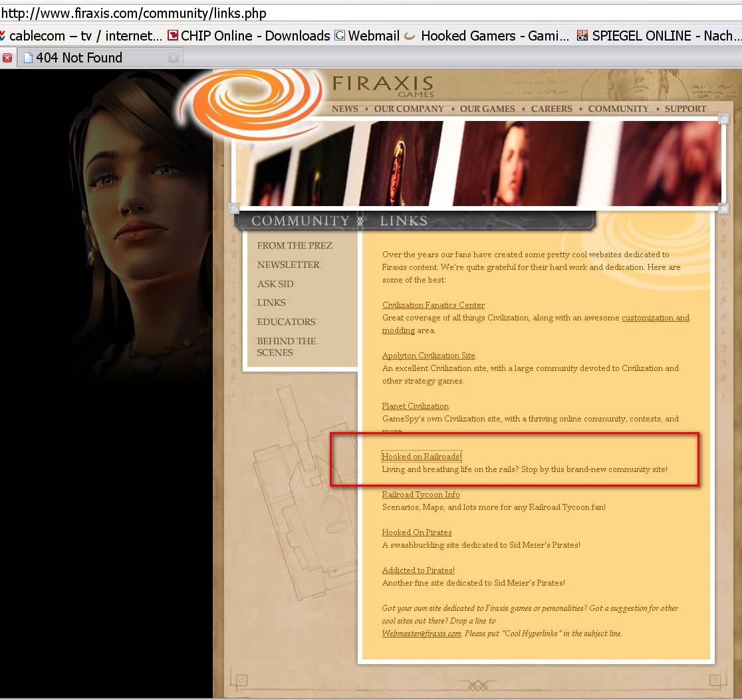The image size is (742, 700).
Task: Click the Firaxis Games wordmark
Action: click(x=382, y=86)
